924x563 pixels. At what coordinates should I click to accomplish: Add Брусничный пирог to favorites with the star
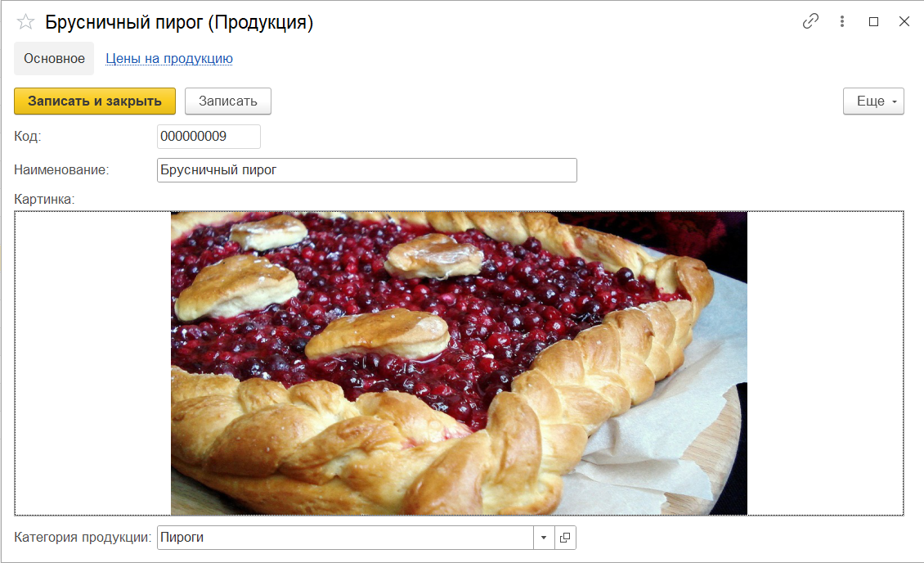point(25,22)
